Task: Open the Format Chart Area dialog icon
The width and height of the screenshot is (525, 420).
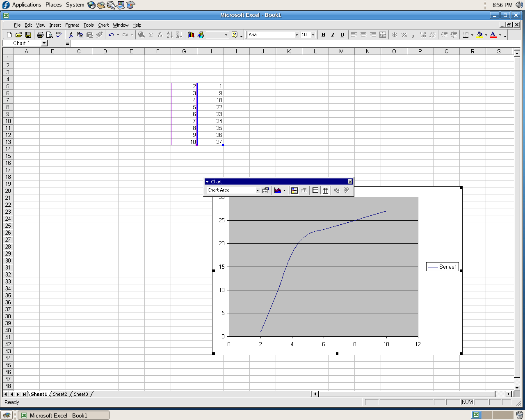Action: [266, 190]
